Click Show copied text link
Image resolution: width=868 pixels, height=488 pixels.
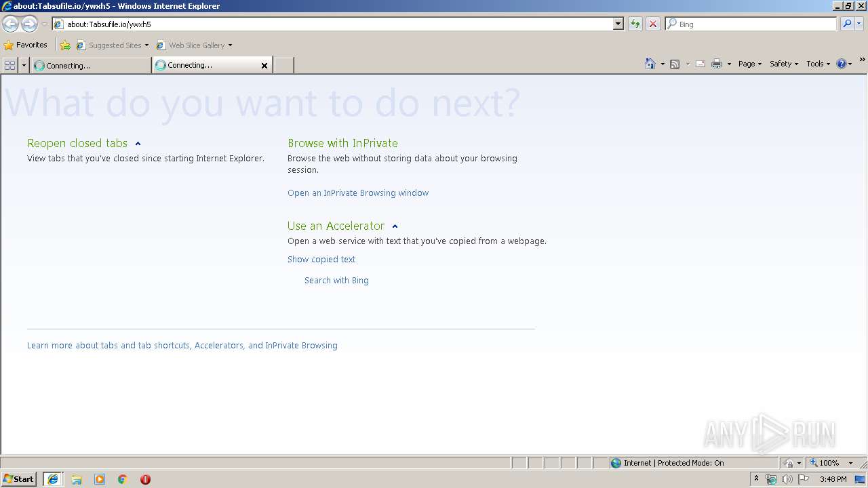(x=321, y=260)
